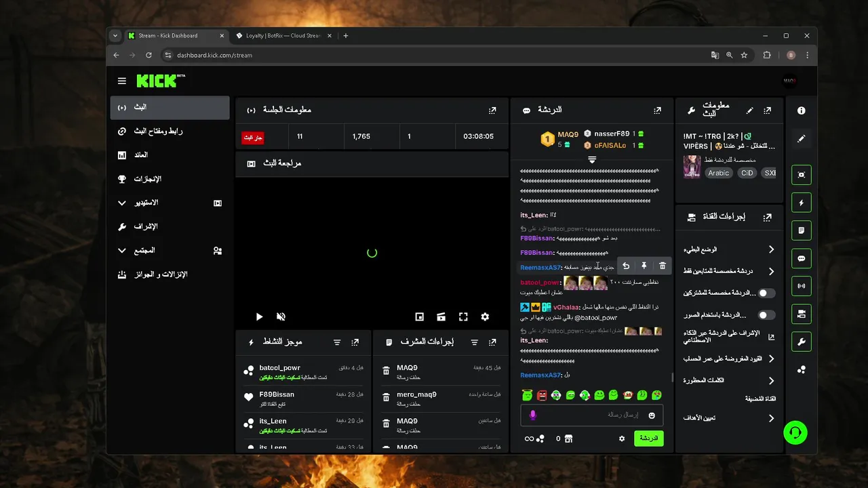Click the Arabic language tag
The width and height of the screenshot is (868, 488).
719,173
